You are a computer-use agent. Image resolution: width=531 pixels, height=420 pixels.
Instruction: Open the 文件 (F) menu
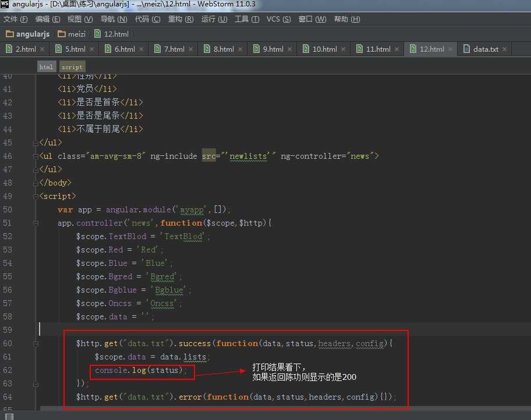15,19
